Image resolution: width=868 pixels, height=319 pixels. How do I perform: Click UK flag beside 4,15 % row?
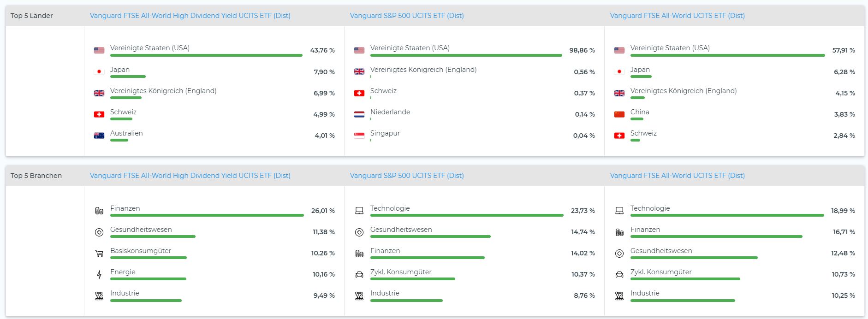point(619,93)
